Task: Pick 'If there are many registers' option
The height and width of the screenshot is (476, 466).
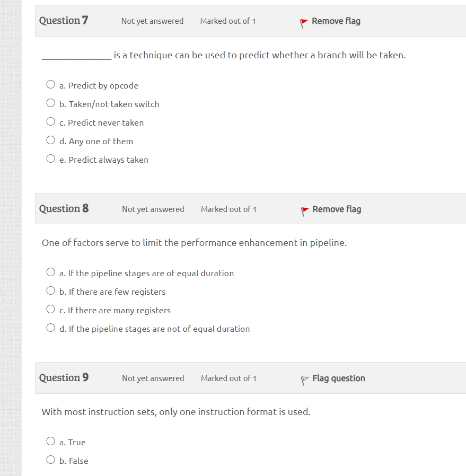Action: pyautogui.click(x=50, y=310)
